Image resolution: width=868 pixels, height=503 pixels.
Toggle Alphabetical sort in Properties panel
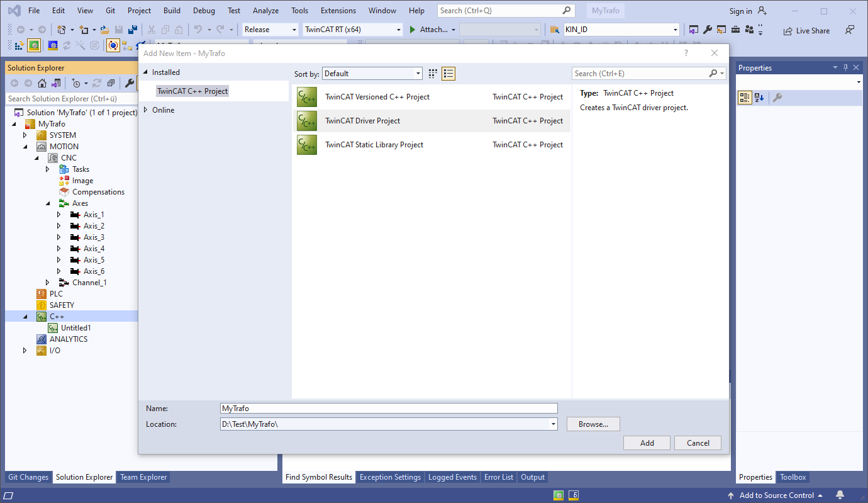[759, 98]
